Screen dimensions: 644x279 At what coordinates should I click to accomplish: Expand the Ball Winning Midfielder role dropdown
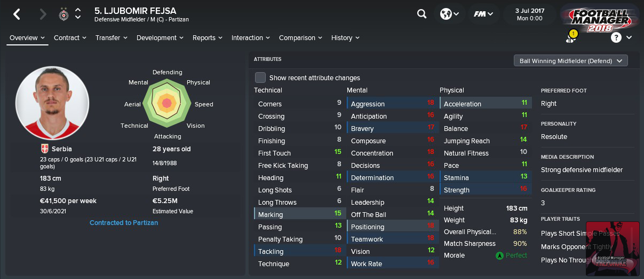pos(570,61)
